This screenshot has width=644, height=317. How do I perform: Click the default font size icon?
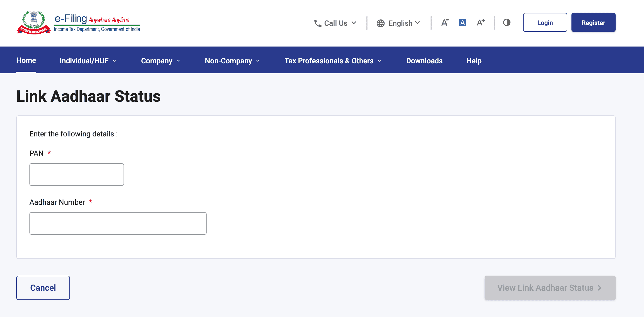tap(463, 23)
